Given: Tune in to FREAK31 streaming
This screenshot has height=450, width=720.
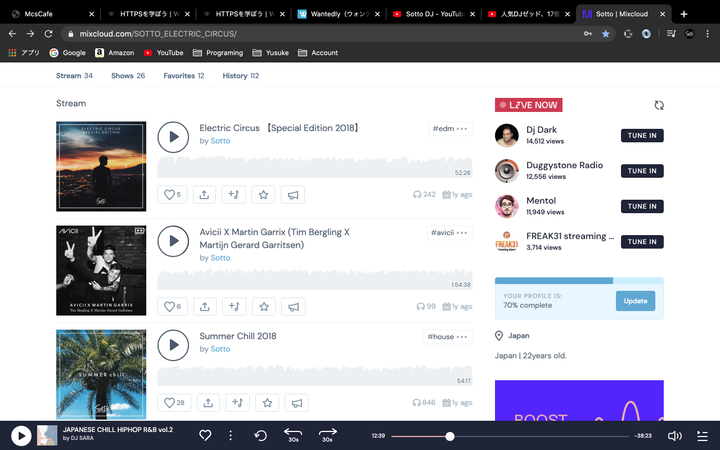Looking at the screenshot, I should coord(642,242).
